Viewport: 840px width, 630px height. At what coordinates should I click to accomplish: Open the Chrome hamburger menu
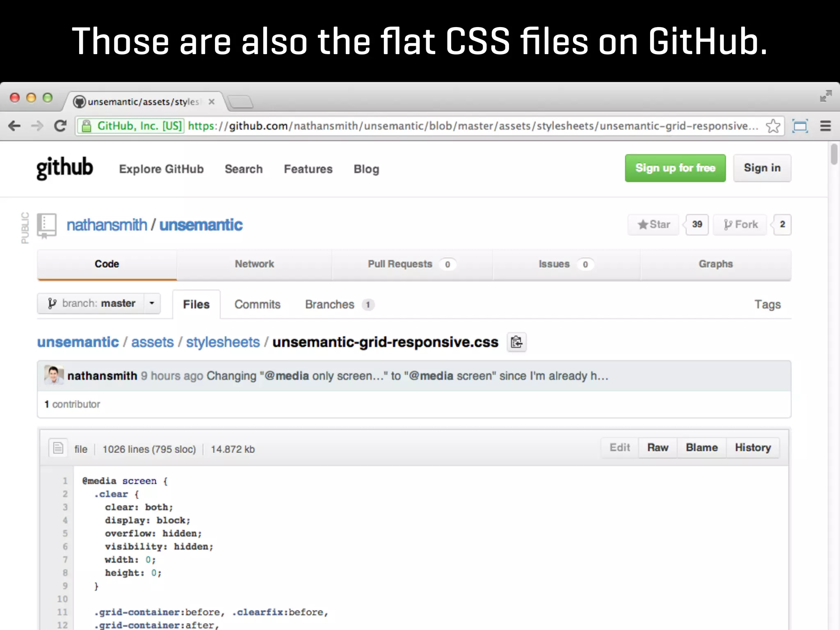(825, 126)
